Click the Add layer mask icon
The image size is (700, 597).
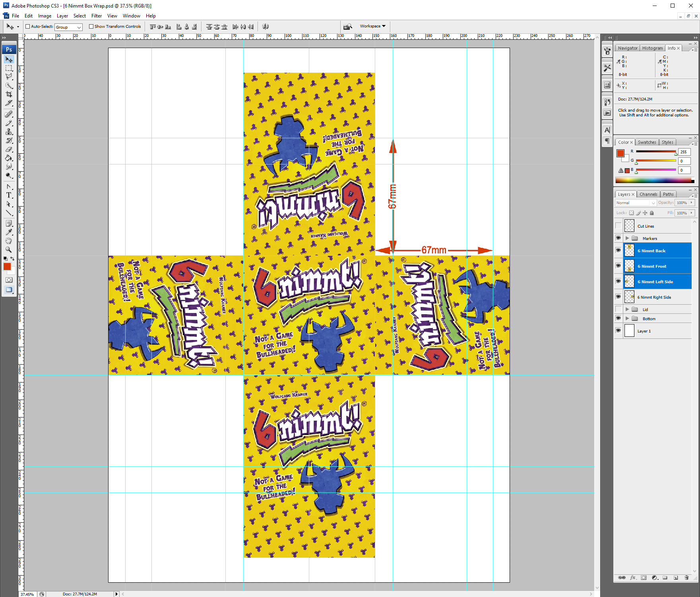644,578
